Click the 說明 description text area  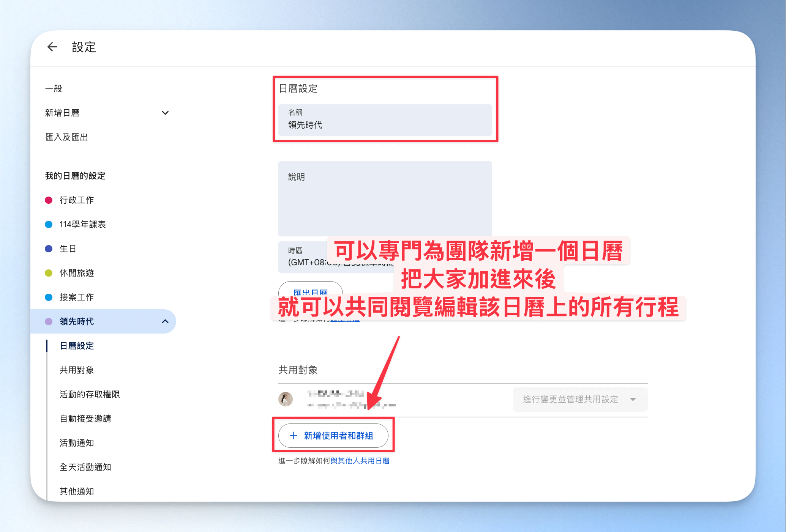click(385, 199)
